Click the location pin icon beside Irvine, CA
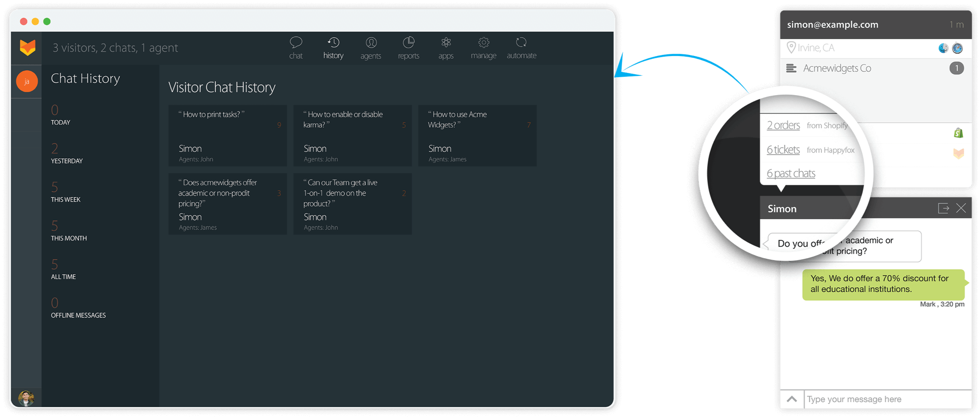This screenshot has width=980, height=417. 791,47
